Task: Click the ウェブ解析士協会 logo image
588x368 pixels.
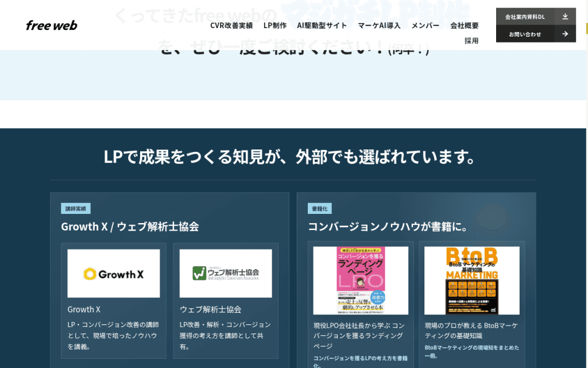Action: pyautogui.click(x=226, y=273)
